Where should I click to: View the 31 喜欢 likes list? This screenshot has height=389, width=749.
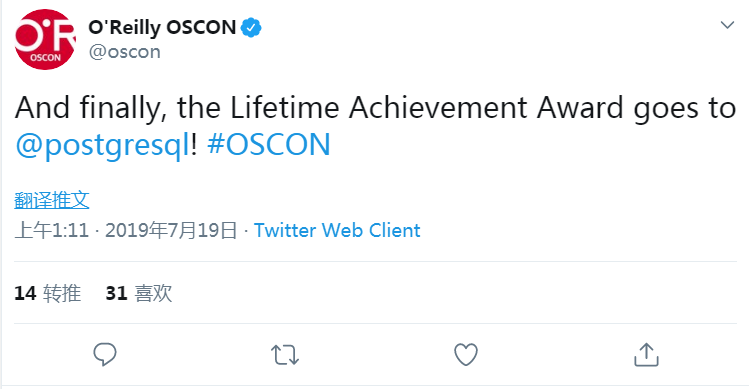pyautogui.click(x=139, y=293)
